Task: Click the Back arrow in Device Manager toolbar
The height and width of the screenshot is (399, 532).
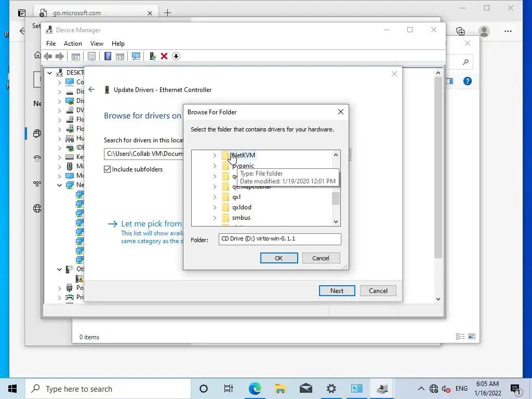Action: [x=48, y=56]
